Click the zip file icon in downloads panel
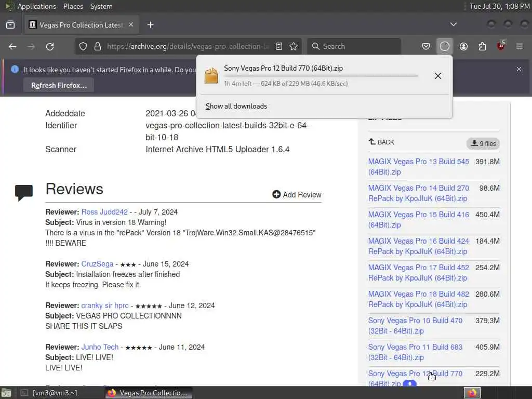This screenshot has height=399, width=532. click(x=211, y=76)
